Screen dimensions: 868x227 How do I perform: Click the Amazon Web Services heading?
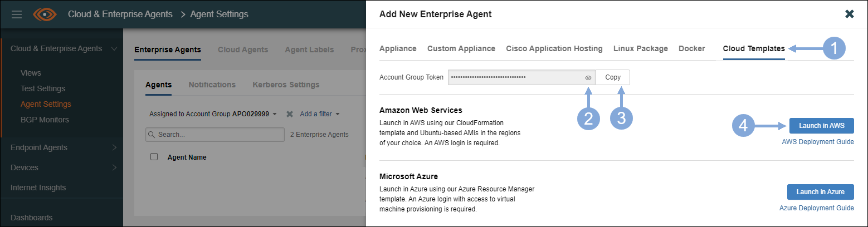click(421, 110)
